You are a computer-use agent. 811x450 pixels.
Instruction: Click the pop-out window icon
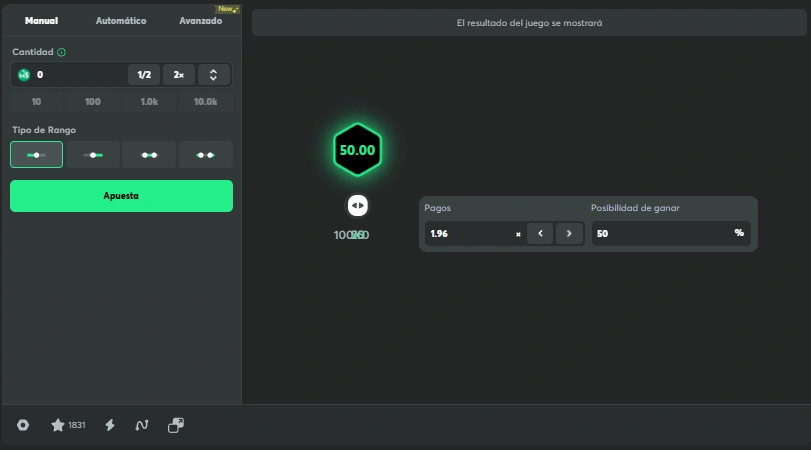[176, 425]
